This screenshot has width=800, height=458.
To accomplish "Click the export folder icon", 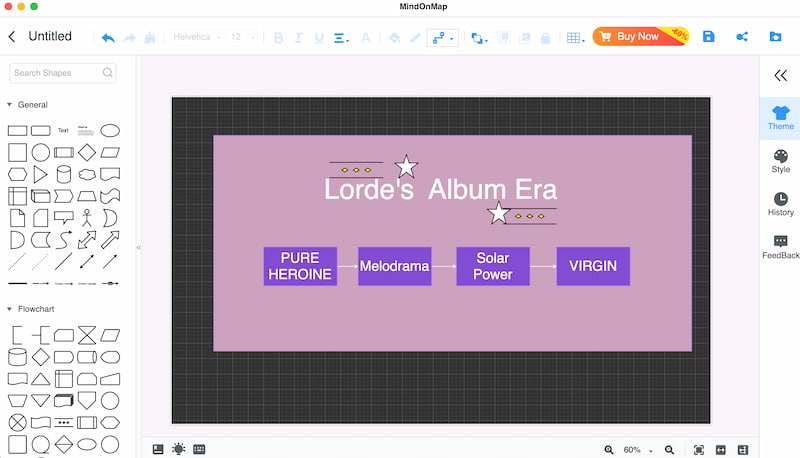I will tap(775, 36).
